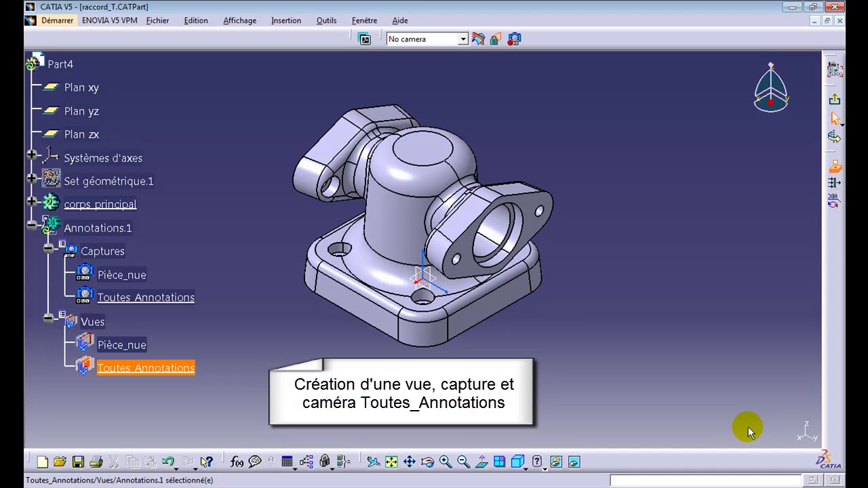The image size is (868, 488).
Task: Select Part4 root in the tree
Action: (60, 64)
